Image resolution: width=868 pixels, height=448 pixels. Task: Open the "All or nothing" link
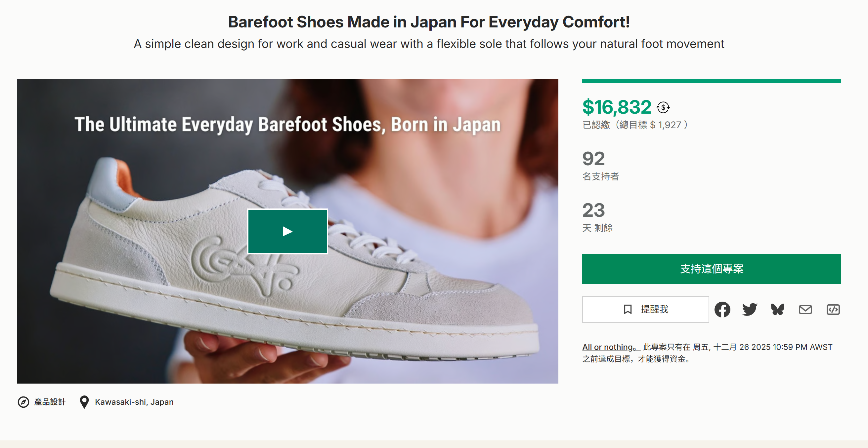point(611,347)
